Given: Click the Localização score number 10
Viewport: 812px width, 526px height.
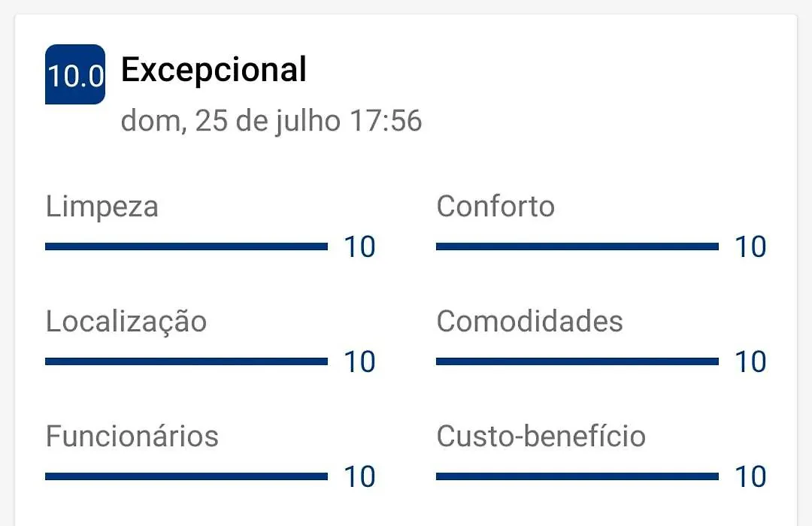Looking at the screenshot, I should pyautogui.click(x=360, y=362).
